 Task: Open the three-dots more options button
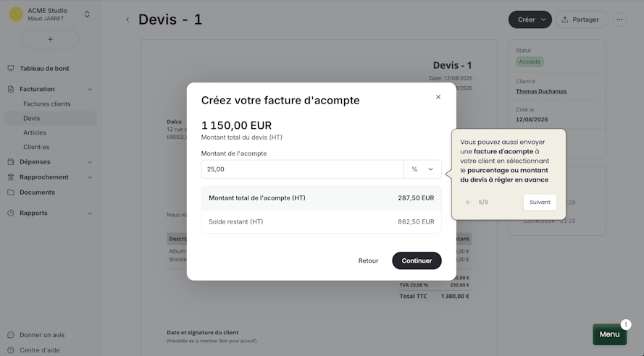619,20
